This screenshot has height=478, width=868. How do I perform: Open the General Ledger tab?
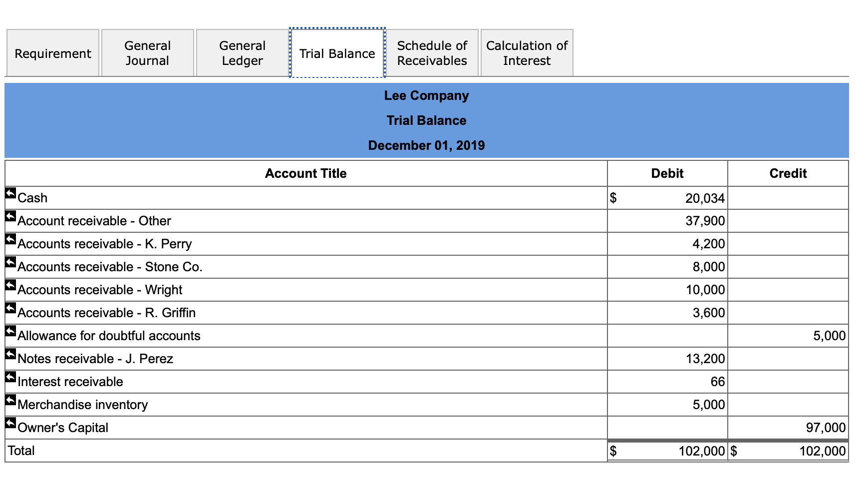coord(242,52)
